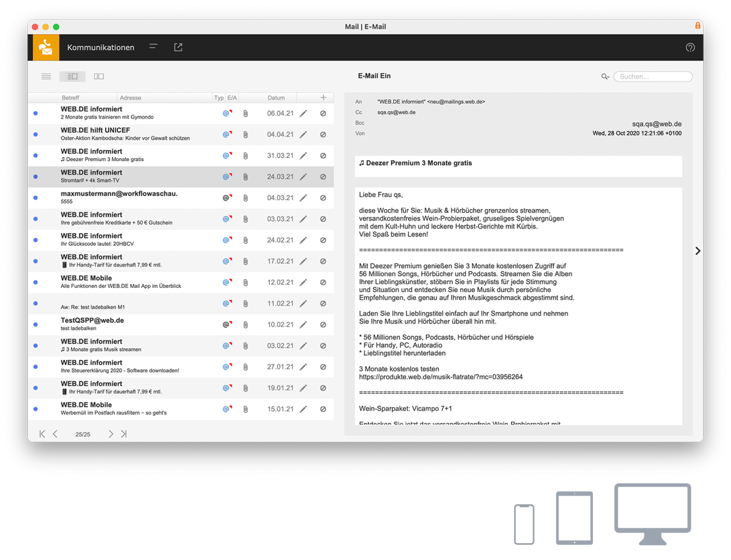This screenshot has width=731, height=560.
Task: Select the smartphone device preview icon
Action: tap(524, 524)
